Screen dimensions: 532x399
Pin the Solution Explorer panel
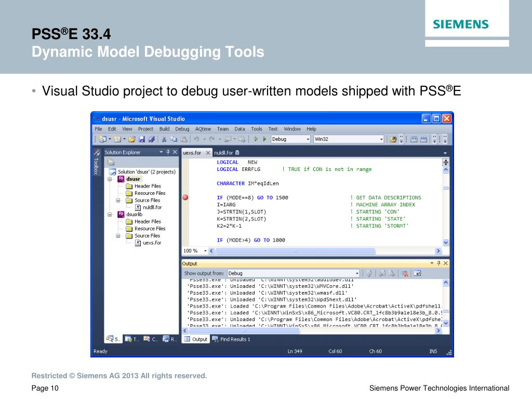[x=168, y=152]
